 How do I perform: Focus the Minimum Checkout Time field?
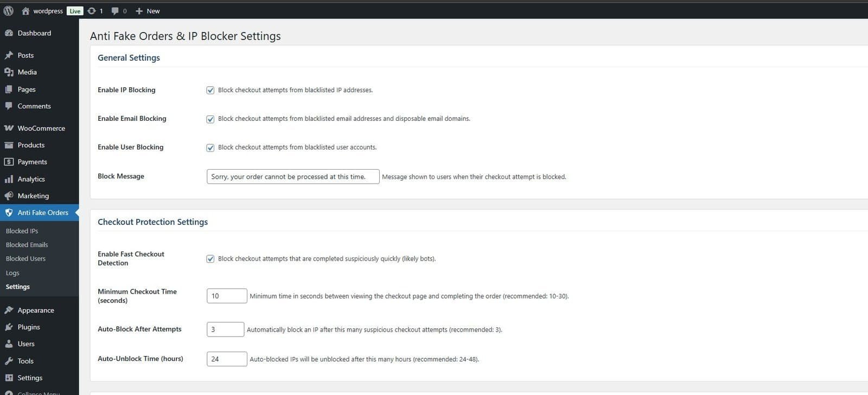[226, 296]
